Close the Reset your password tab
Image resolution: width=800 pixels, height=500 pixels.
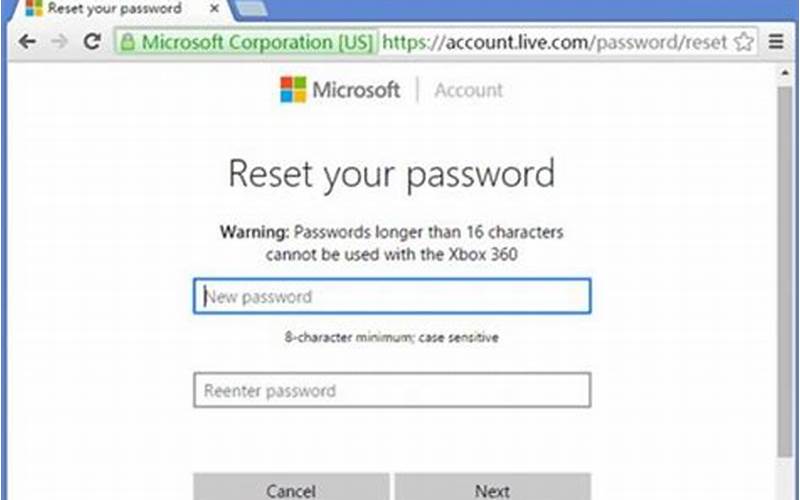click(x=215, y=8)
